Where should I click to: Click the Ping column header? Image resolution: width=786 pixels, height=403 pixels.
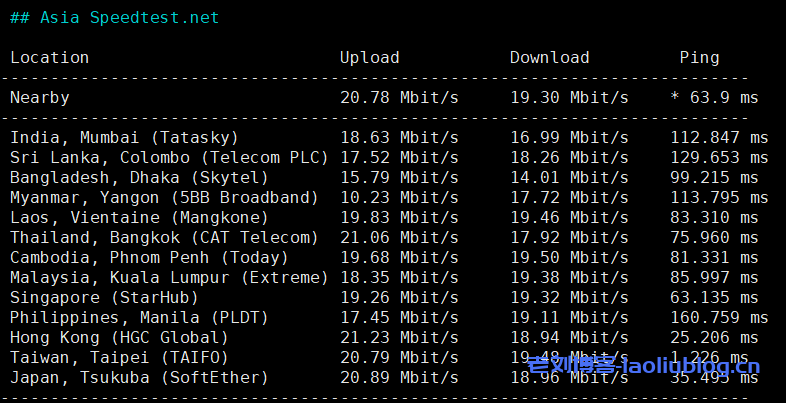[x=699, y=58]
